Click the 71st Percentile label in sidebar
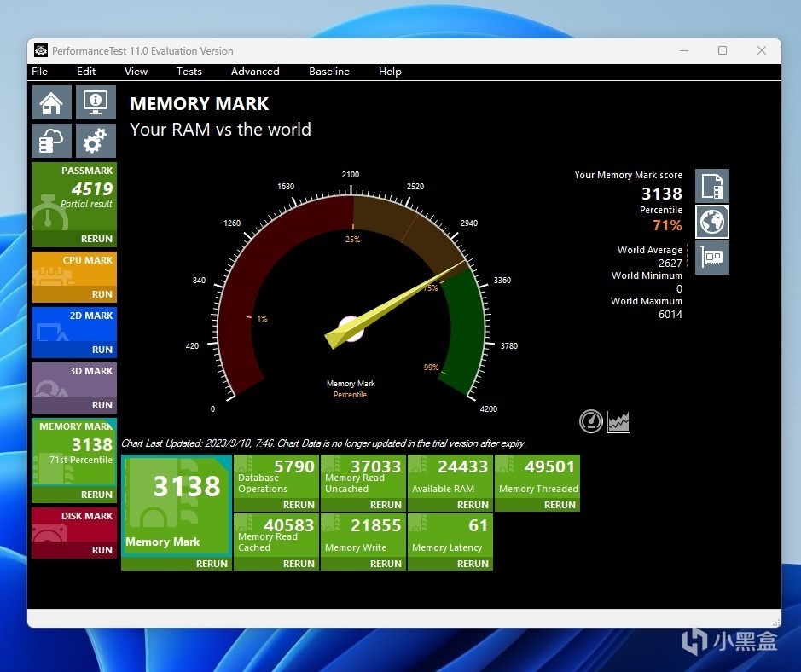This screenshot has height=672, width=801. pyautogui.click(x=81, y=460)
